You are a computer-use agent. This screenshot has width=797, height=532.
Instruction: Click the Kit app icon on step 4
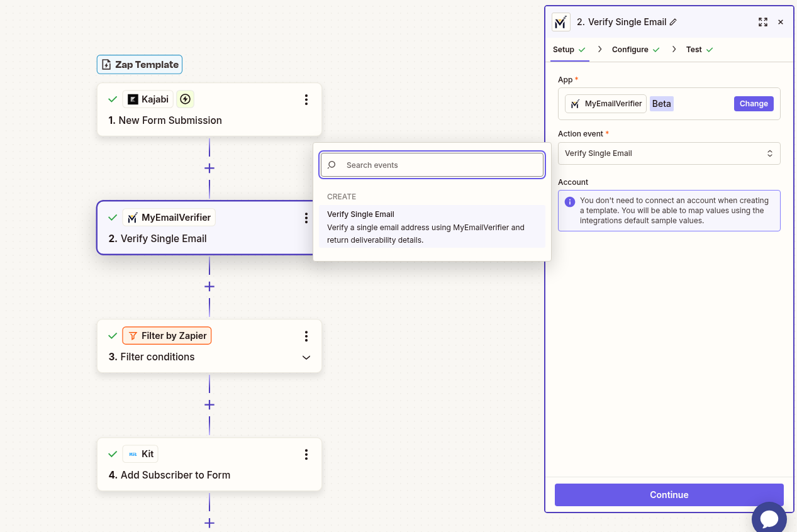click(133, 453)
